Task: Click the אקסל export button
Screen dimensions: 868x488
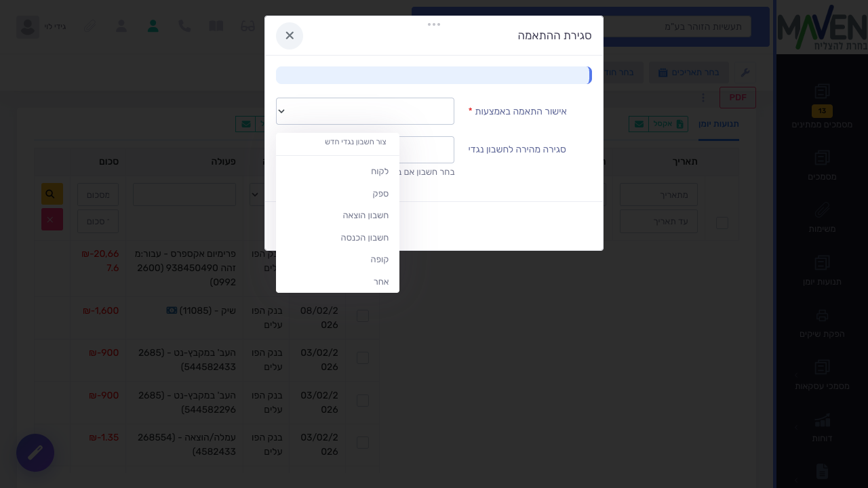Action: coord(668,124)
